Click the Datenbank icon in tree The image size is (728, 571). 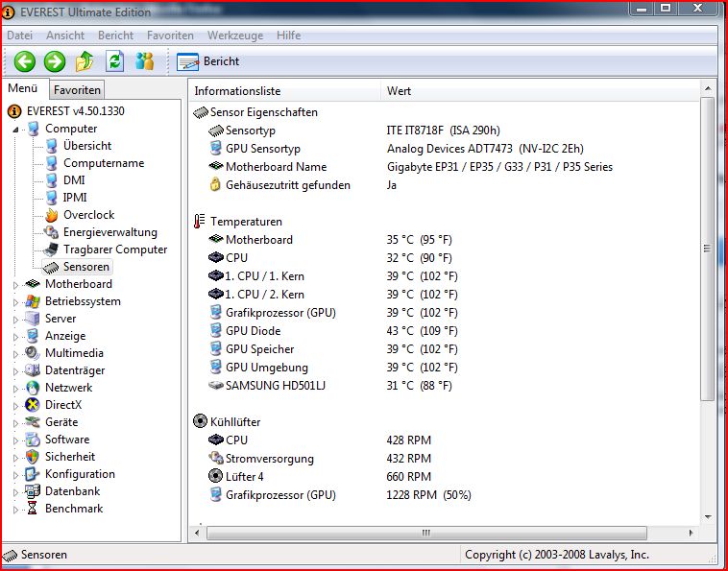click(x=33, y=491)
